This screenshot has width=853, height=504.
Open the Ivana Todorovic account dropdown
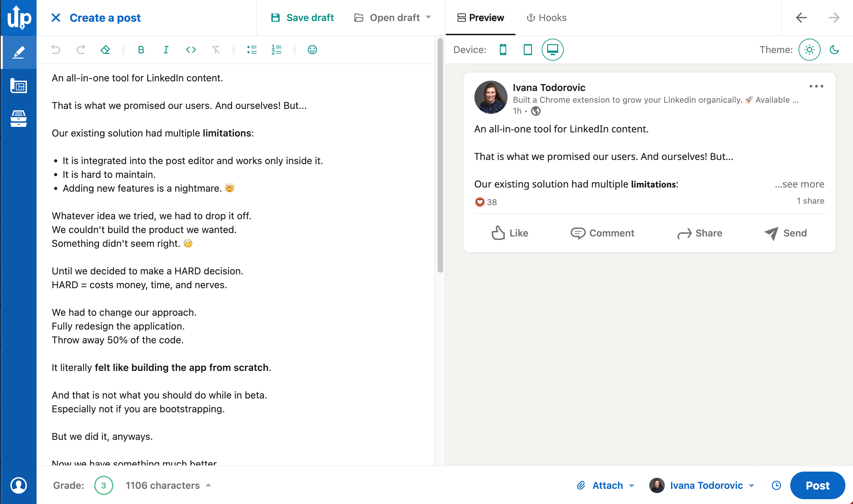tap(702, 485)
